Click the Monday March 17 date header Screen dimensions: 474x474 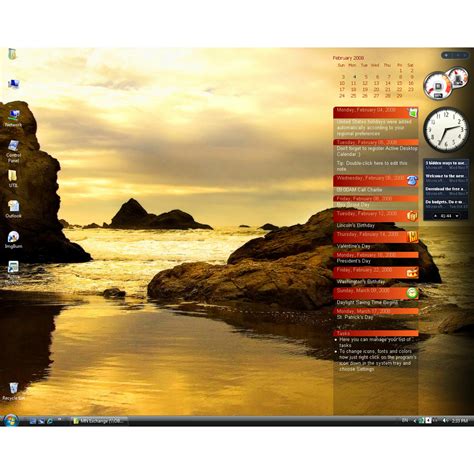coord(376,311)
